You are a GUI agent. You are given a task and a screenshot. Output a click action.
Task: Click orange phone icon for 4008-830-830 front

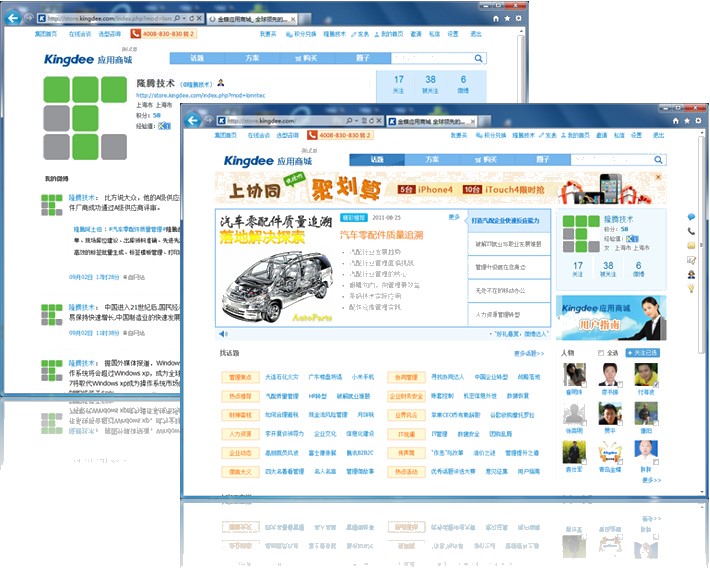[312, 135]
